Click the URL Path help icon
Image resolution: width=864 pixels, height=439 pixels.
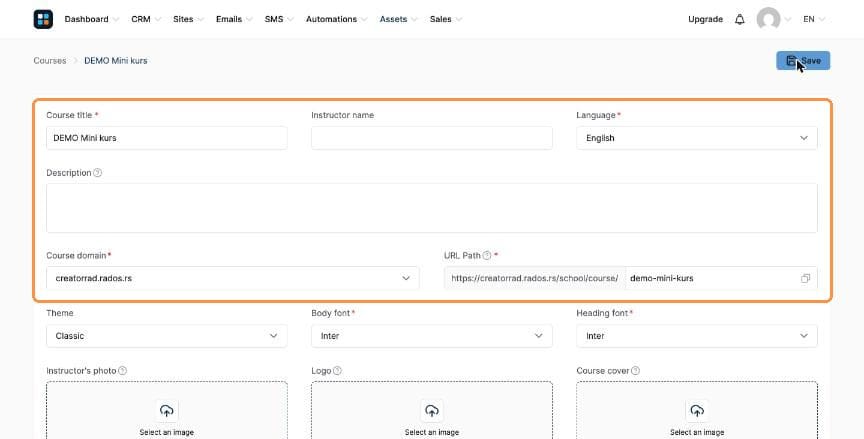[487, 256]
